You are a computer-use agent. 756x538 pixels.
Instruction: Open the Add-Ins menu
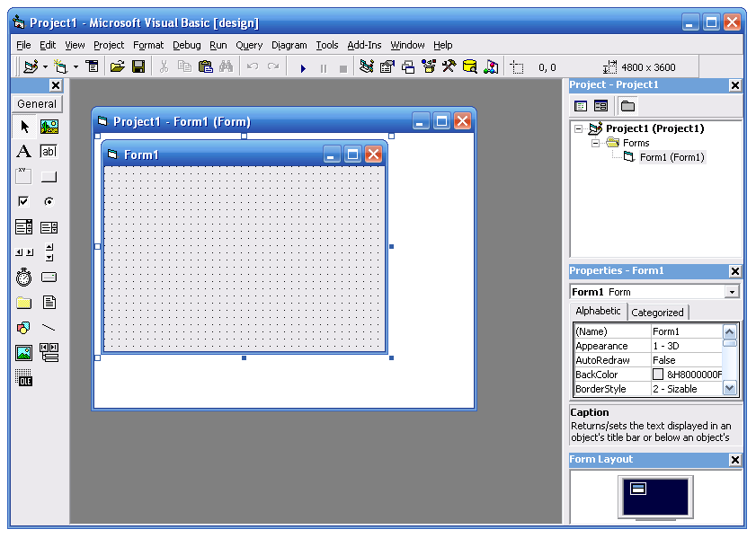pyautogui.click(x=364, y=45)
